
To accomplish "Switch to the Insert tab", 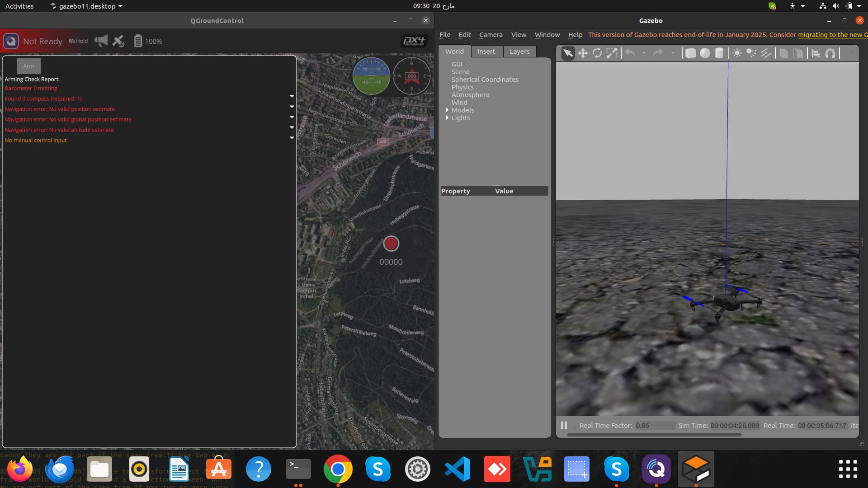I will coord(486,52).
